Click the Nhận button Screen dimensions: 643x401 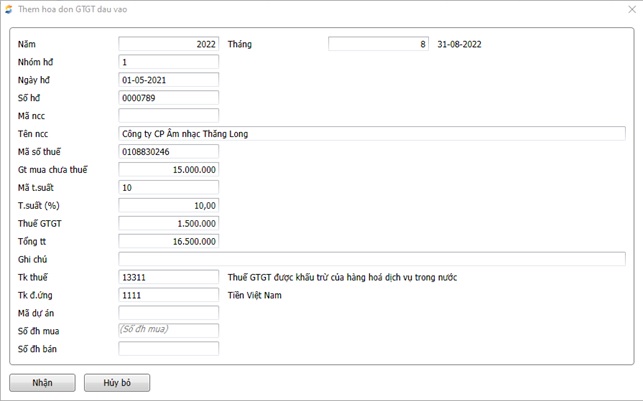[x=42, y=382]
